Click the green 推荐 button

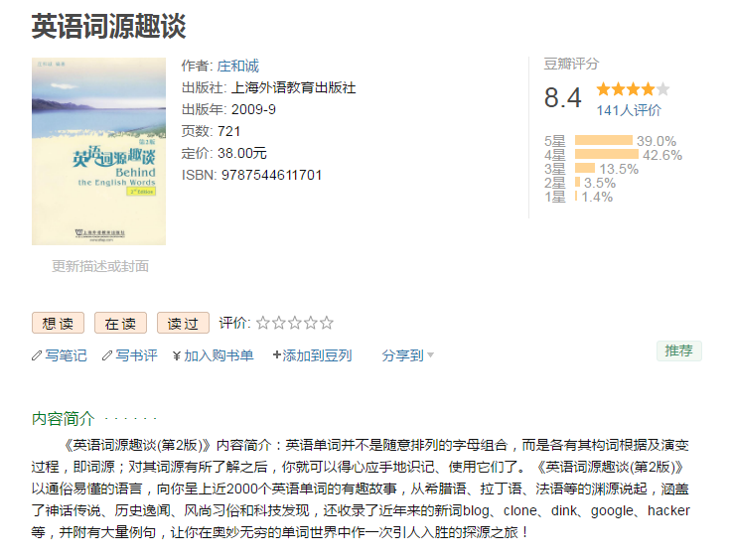pyautogui.click(x=678, y=350)
